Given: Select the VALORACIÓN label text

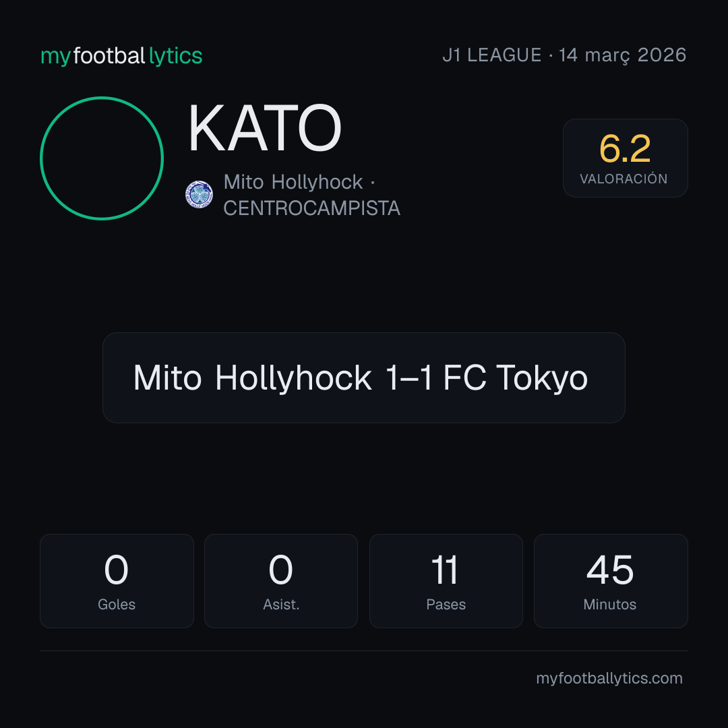Looking at the screenshot, I should [x=624, y=178].
